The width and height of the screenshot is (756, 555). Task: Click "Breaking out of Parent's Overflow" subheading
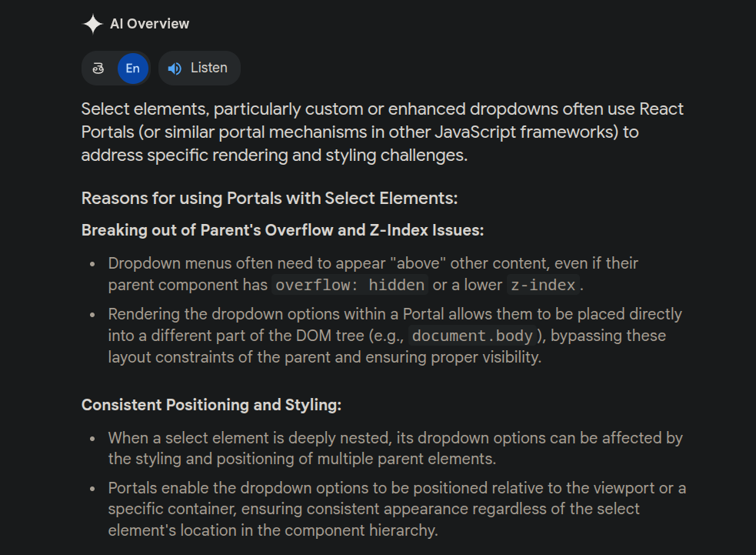282,230
